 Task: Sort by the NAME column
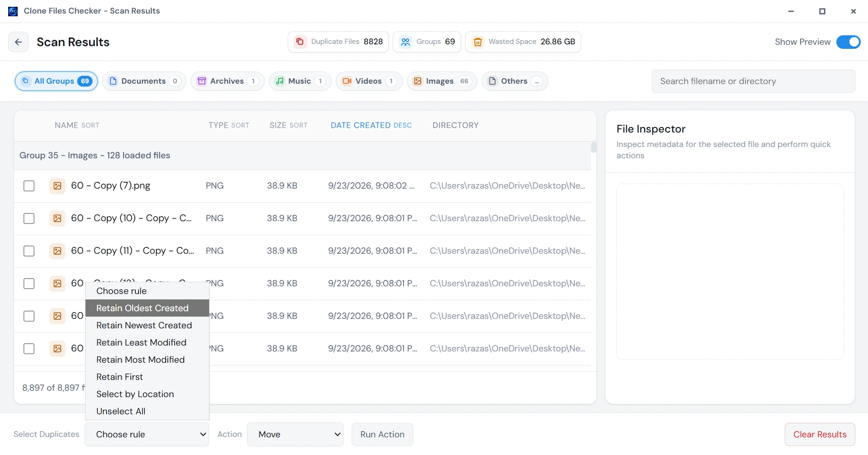click(x=77, y=125)
